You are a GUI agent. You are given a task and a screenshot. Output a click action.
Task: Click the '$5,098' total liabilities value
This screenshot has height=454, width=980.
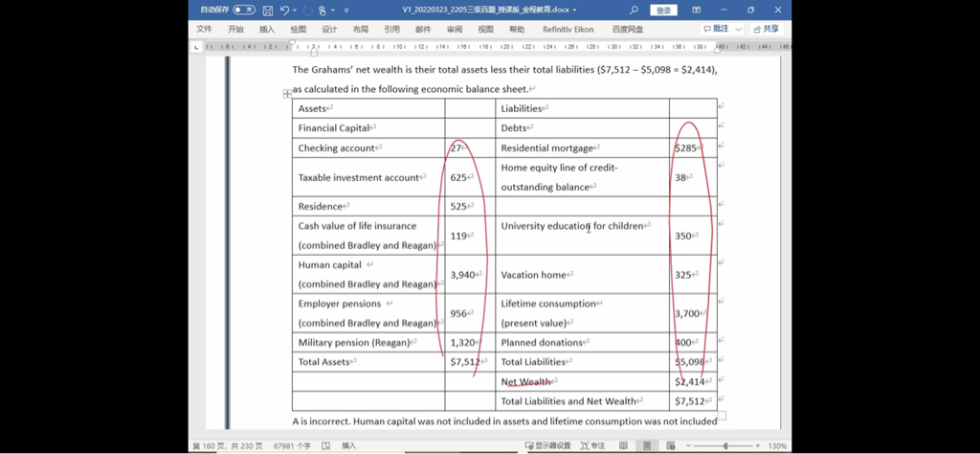[x=689, y=361]
